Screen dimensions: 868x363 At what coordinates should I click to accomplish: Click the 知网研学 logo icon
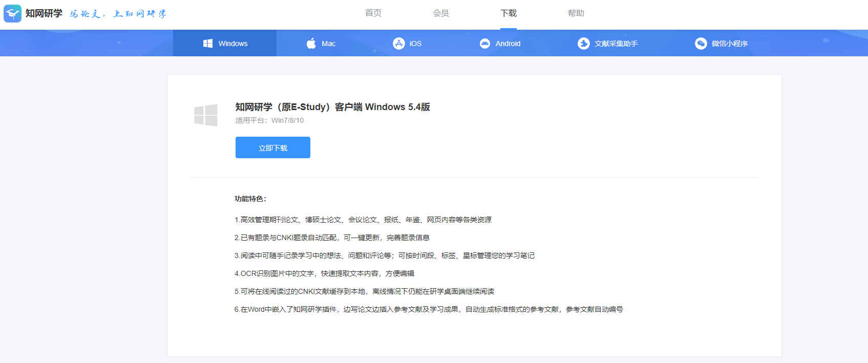point(12,13)
